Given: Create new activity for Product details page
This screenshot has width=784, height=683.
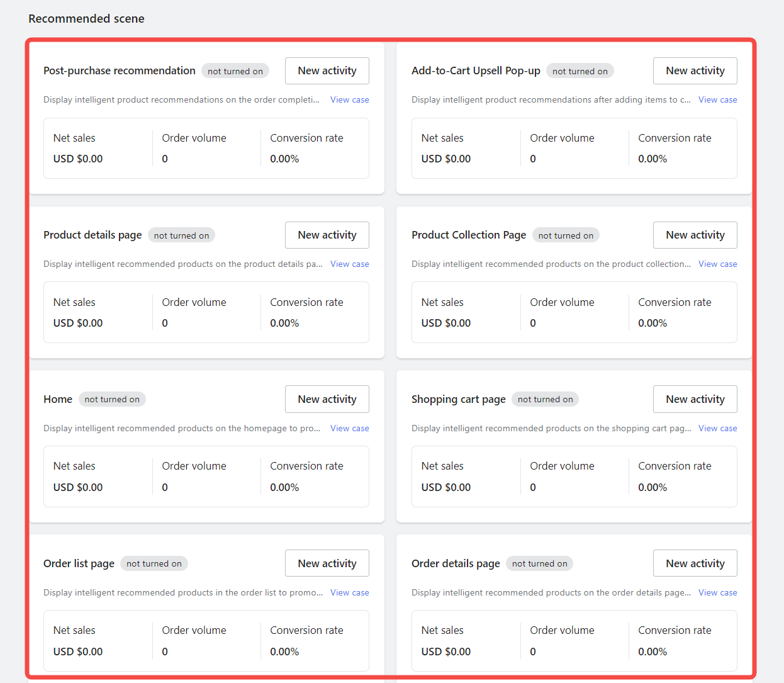Looking at the screenshot, I should 327,235.
